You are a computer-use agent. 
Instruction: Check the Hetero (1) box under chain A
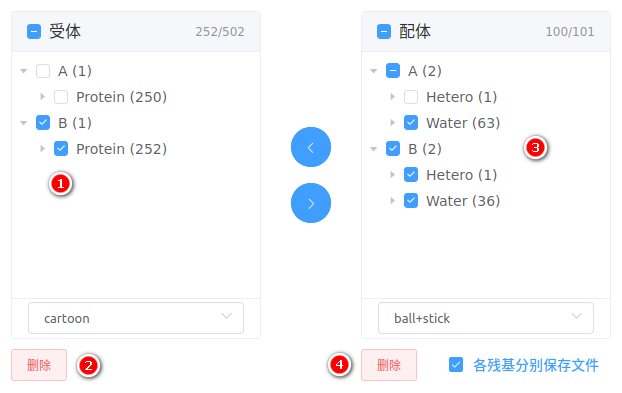coord(411,97)
